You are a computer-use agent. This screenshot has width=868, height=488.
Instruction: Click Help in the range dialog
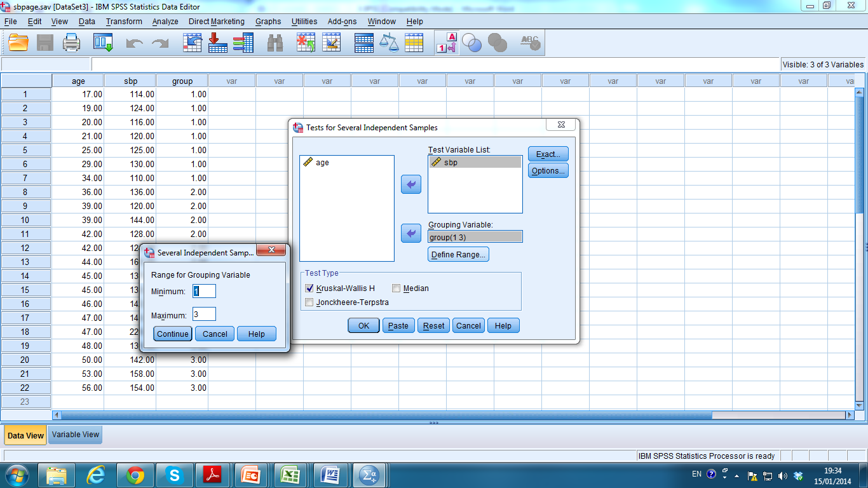(x=257, y=334)
